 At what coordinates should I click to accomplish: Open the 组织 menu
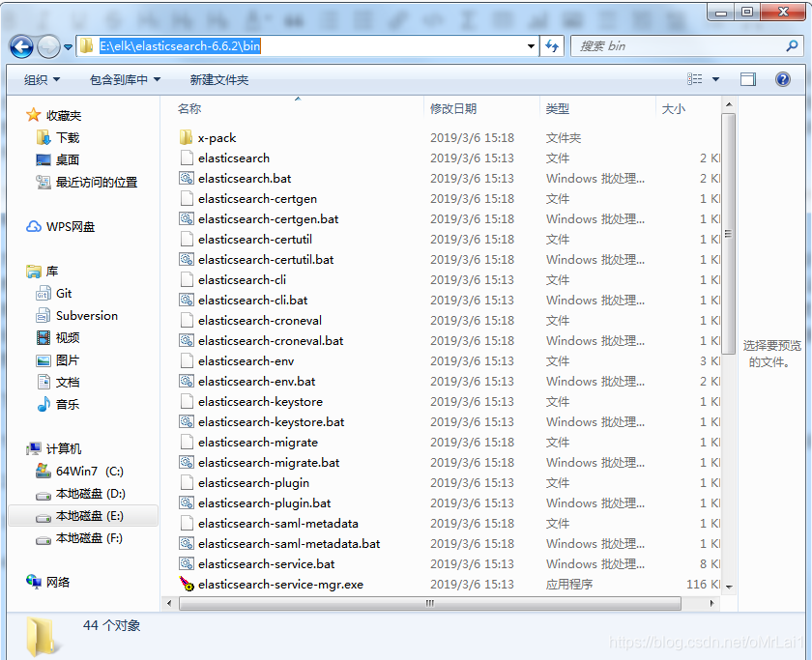tap(42, 79)
